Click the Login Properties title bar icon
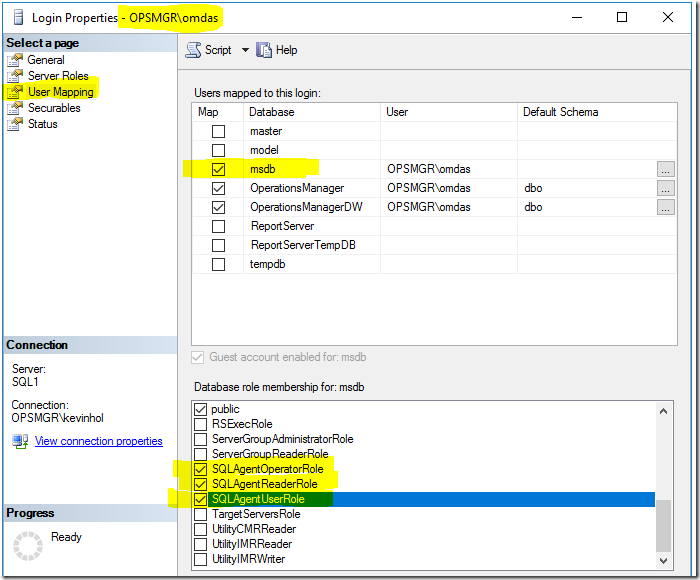 pyautogui.click(x=18, y=17)
